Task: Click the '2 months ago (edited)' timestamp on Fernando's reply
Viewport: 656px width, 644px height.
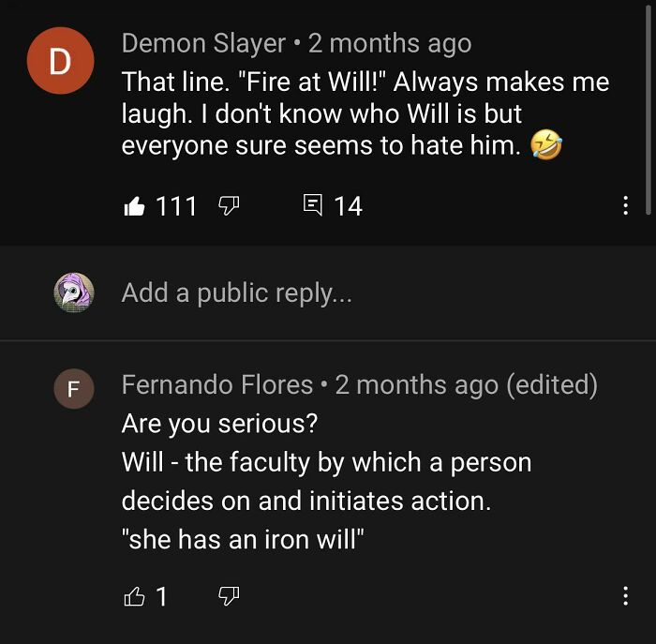Action: [466, 384]
